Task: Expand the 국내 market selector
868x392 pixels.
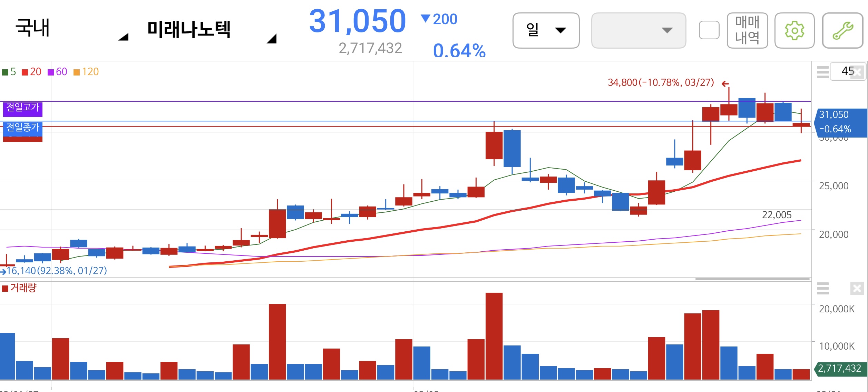Action: (72, 29)
